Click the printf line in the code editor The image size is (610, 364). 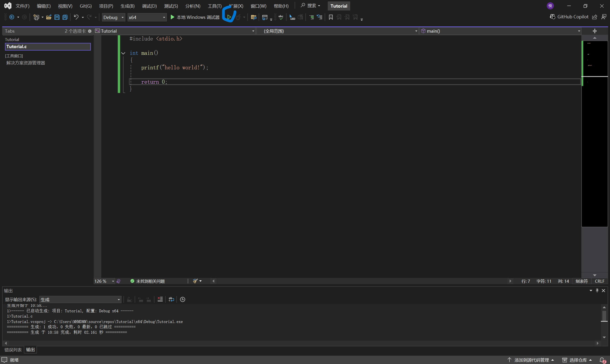(x=175, y=67)
